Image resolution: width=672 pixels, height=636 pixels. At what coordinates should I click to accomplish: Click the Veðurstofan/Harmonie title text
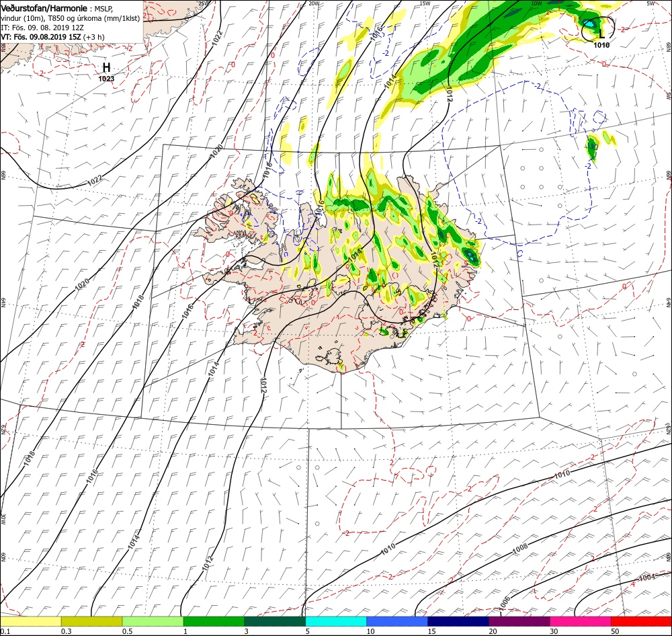44,8
